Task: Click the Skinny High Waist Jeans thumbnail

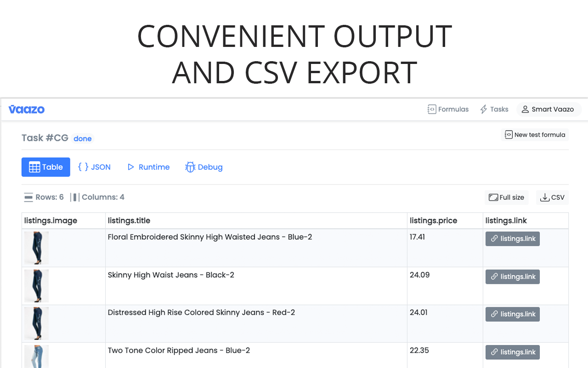Action: click(x=36, y=286)
